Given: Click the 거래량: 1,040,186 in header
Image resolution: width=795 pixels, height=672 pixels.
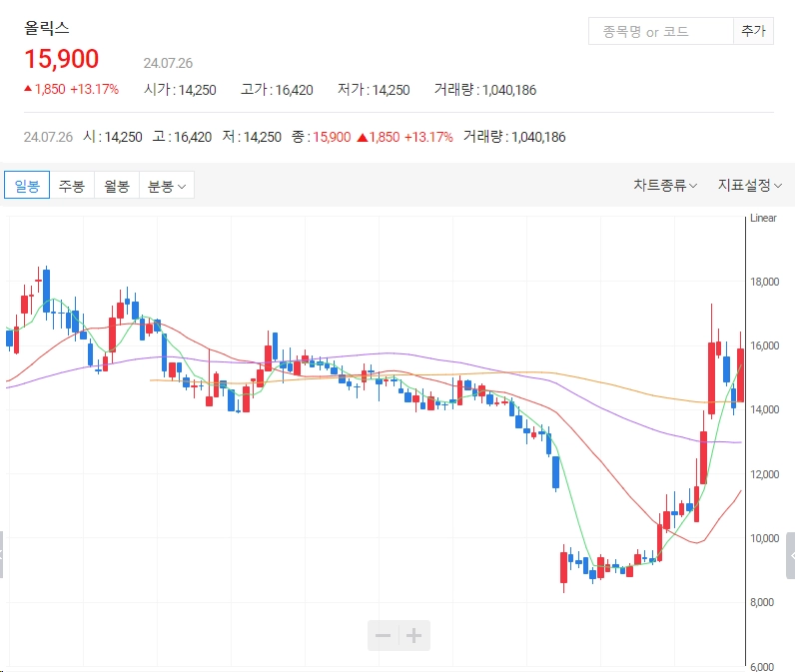Looking at the screenshot, I should pyautogui.click(x=485, y=90).
